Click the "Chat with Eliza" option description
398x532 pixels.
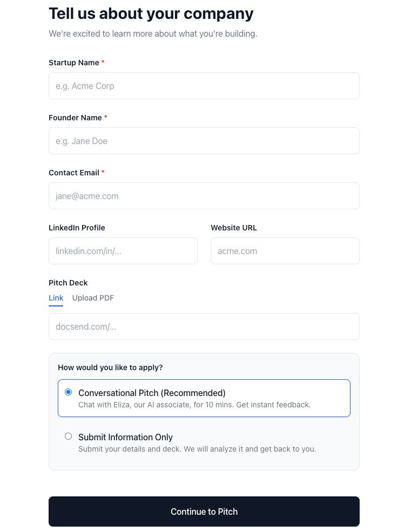click(194, 405)
